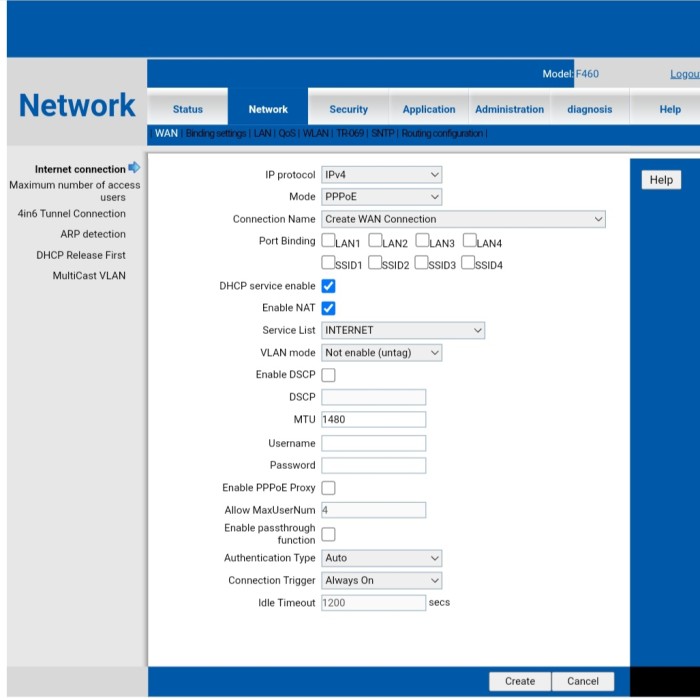Enable the SSID4 binding checkbox
700x700 pixels.
[x=468, y=262]
